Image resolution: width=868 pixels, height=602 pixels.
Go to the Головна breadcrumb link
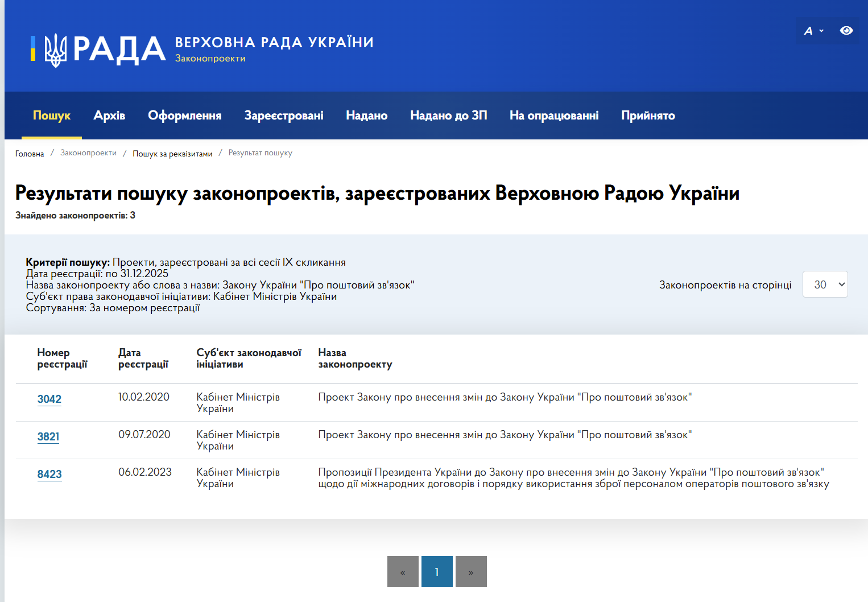(x=30, y=154)
